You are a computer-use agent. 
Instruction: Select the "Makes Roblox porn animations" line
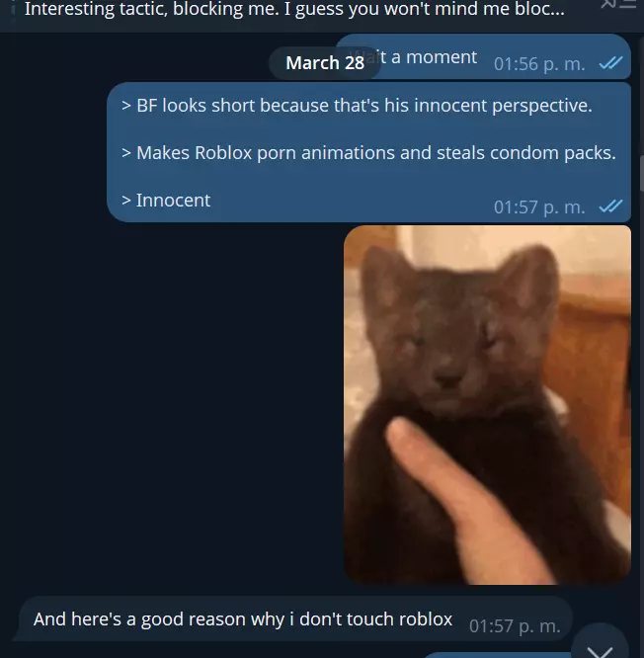368,153
